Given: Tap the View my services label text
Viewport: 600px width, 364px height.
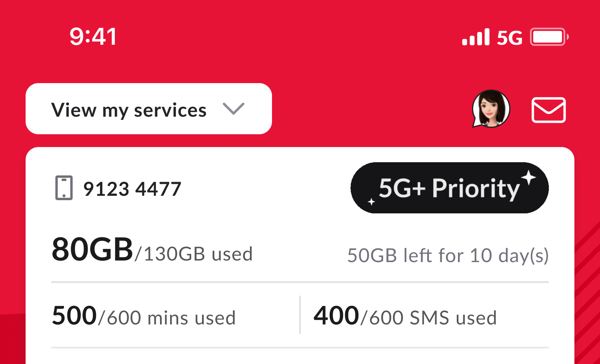Looking at the screenshot, I should (129, 110).
